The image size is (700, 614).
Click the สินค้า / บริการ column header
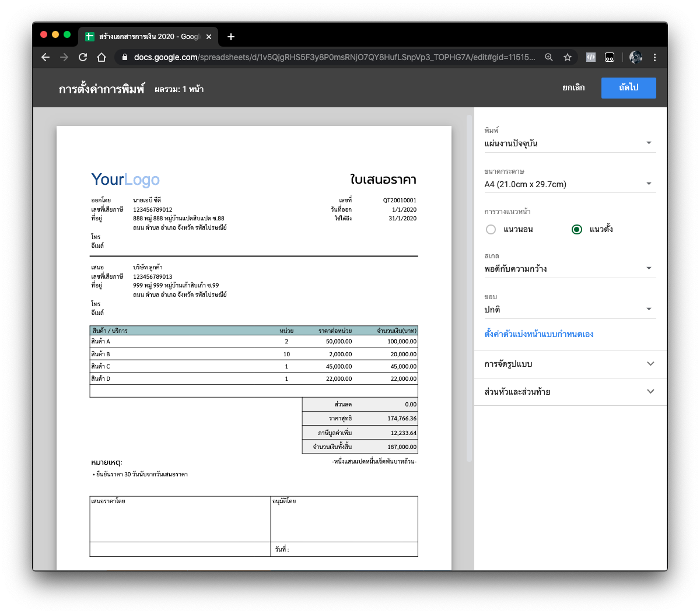[x=110, y=331]
